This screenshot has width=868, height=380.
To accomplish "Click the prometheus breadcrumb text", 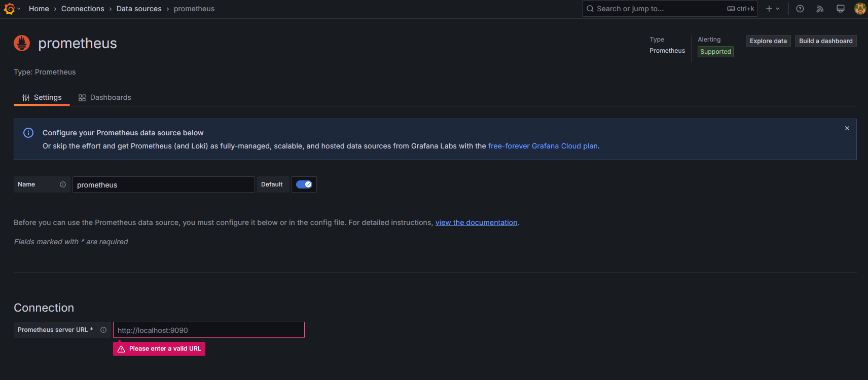I will (194, 9).
